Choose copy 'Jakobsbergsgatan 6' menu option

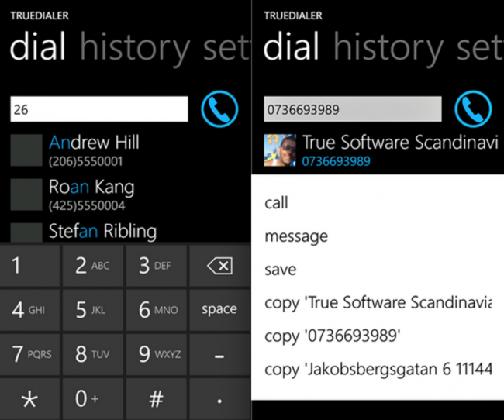pyautogui.click(x=378, y=370)
